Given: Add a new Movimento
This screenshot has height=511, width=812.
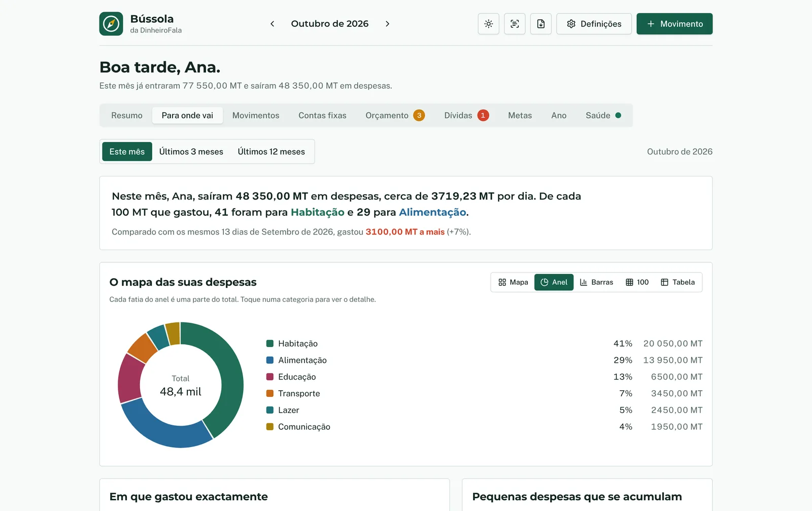Looking at the screenshot, I should pyautogui.click(x=674, y=24).
